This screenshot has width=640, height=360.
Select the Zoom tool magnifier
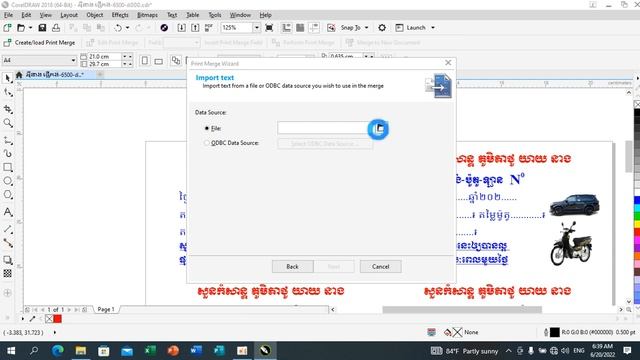8,123
